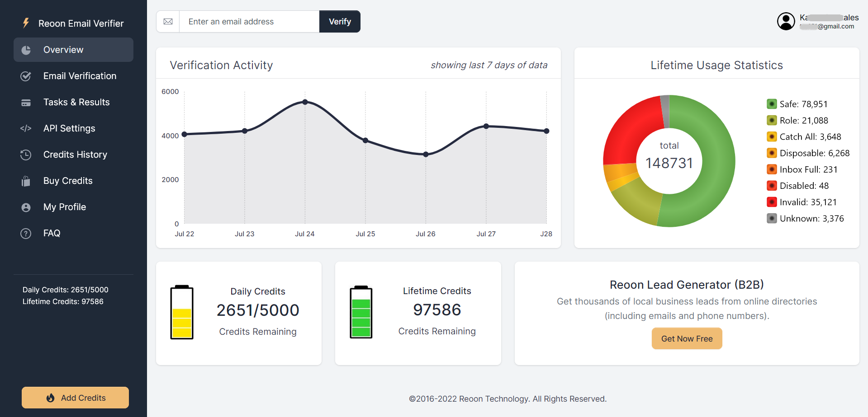This screenshot has width=868, height=417.
Task: Click the user avatar in the top right
Action: point(786,21)
